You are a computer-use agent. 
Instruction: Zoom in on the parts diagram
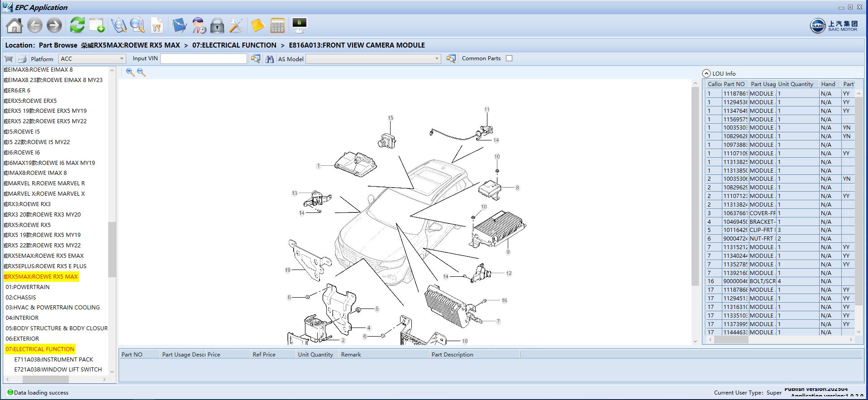click(x=130, y=72)
